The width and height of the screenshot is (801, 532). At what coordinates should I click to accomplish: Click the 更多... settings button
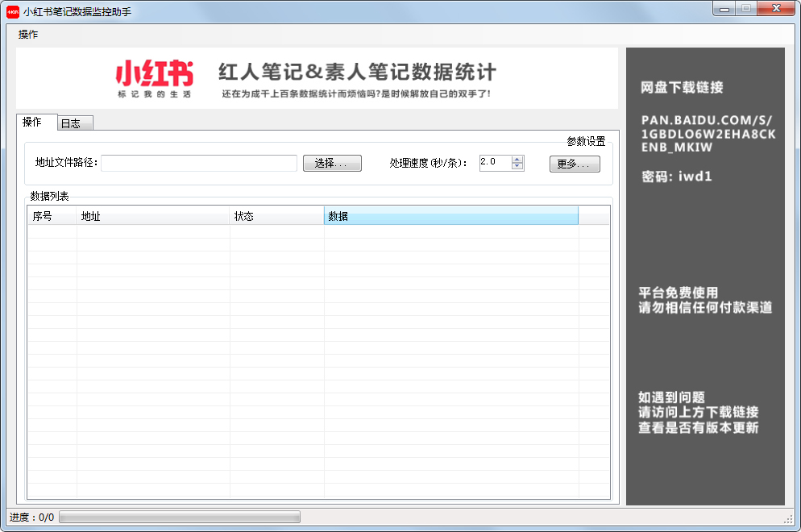click(575, 164)
